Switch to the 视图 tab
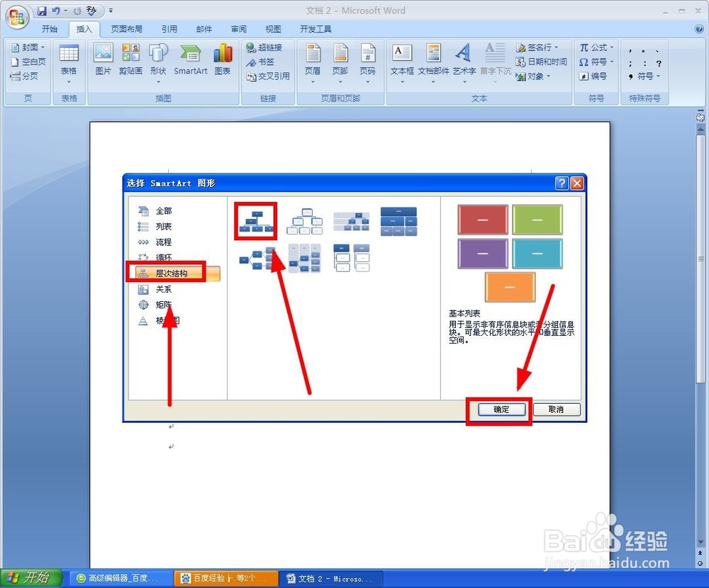This screenshot has width=709, height=588. pyautogui.click(x=273, y=29)
